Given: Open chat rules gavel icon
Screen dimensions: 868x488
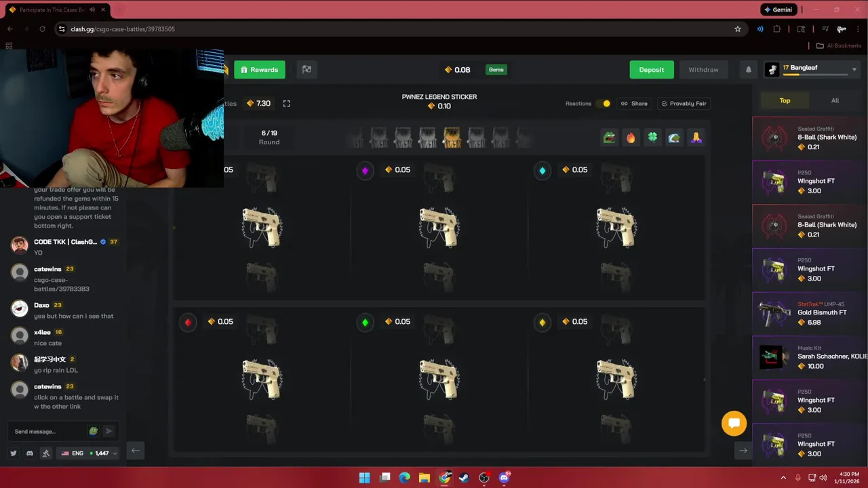Looking at the screenshot, I should pyautogui.click(x=46, y=453).
